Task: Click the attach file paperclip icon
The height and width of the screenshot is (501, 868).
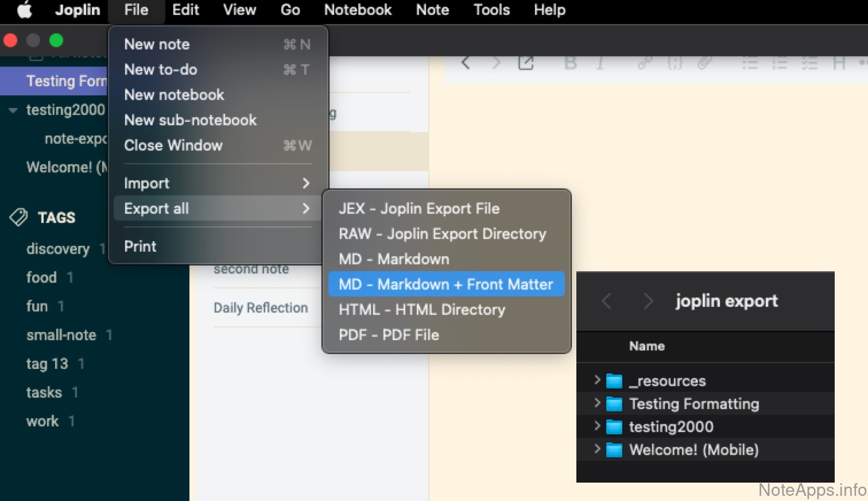Action: pyautogui.click(x=705, y=63)
